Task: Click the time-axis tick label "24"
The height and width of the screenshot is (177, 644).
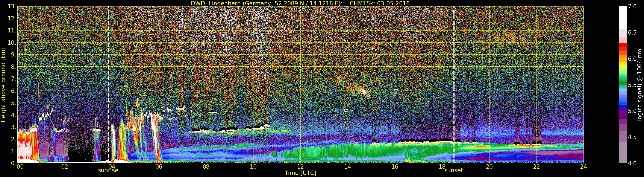Action: (583, 166)
